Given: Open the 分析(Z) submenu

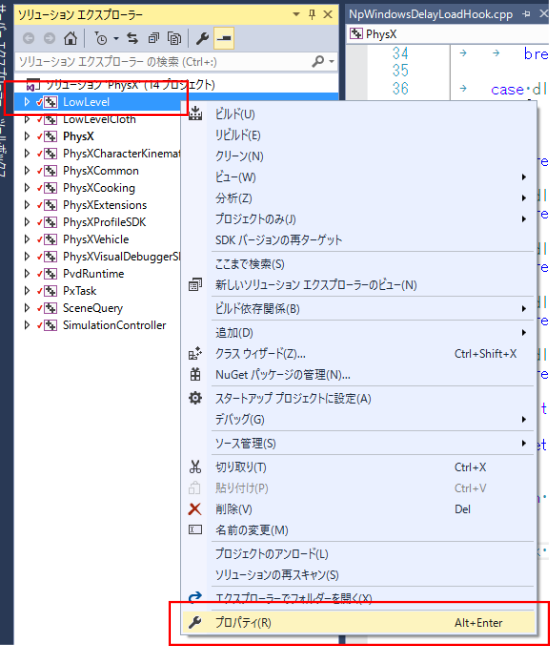Looking at the screenshot, I should point(359,198).
